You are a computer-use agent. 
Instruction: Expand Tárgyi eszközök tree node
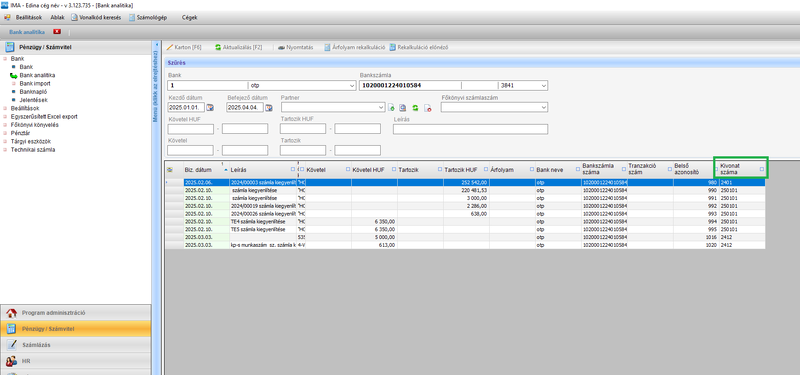(5, 142)
